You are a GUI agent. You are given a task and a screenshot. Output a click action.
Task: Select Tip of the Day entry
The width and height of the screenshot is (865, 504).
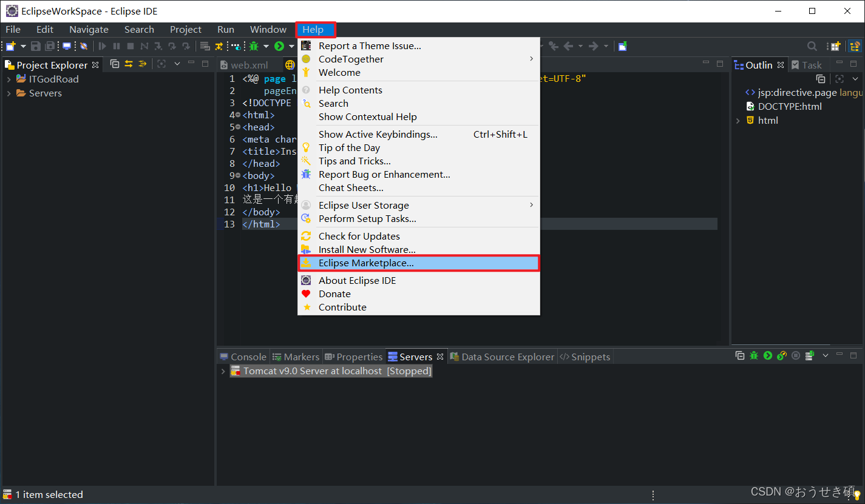(419, 148)
